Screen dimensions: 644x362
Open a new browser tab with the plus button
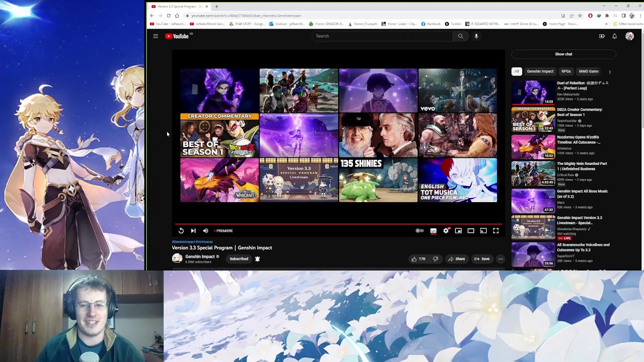pyautogui.click(x=216, y=7)
